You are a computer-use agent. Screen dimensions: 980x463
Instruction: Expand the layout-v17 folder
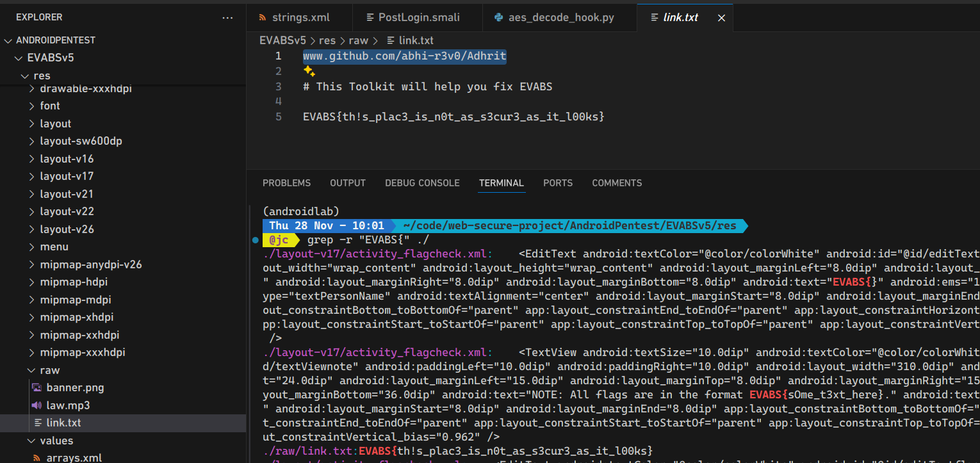click(32, 176)
